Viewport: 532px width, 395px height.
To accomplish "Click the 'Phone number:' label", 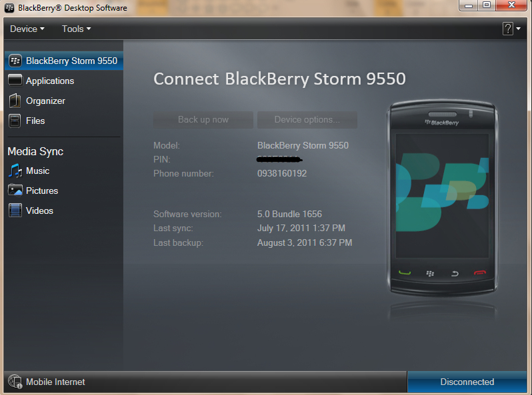I will coord(183,173).
